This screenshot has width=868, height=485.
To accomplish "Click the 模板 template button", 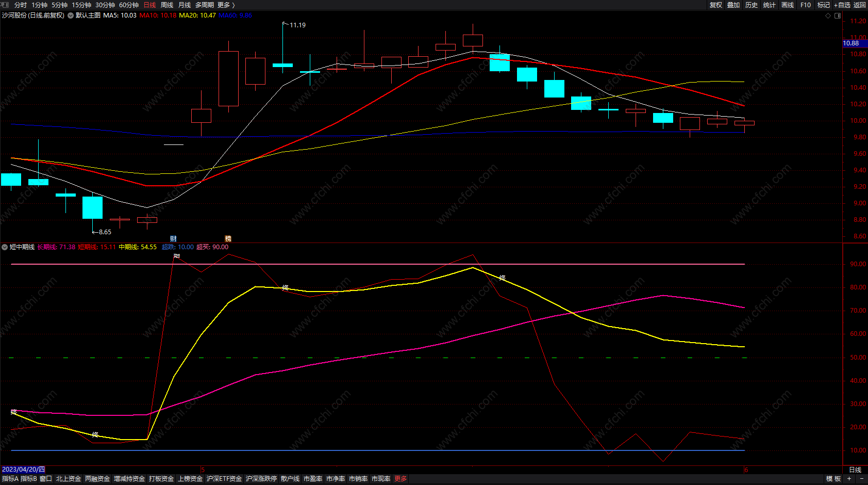I will pos(833,479).
